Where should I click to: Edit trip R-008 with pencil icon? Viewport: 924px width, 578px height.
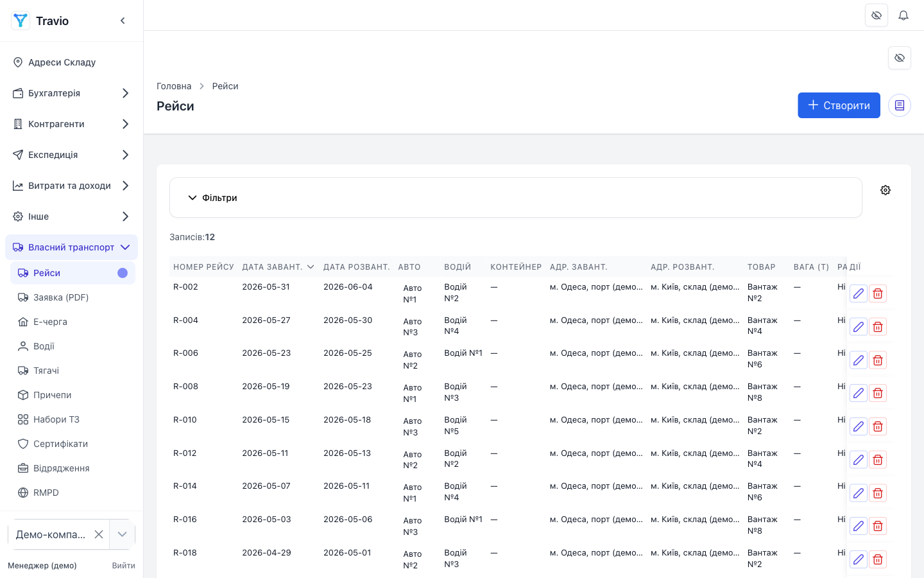pos(859,393)
